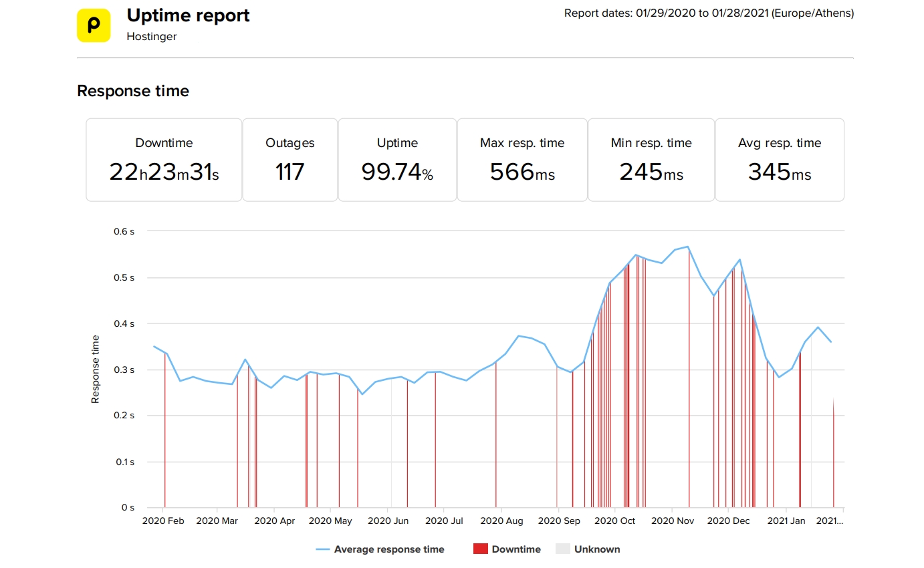This screenshot has width=924, height=568.
Task: Select the Avg resp. time 345ms card
Action: tap(779, 160)
